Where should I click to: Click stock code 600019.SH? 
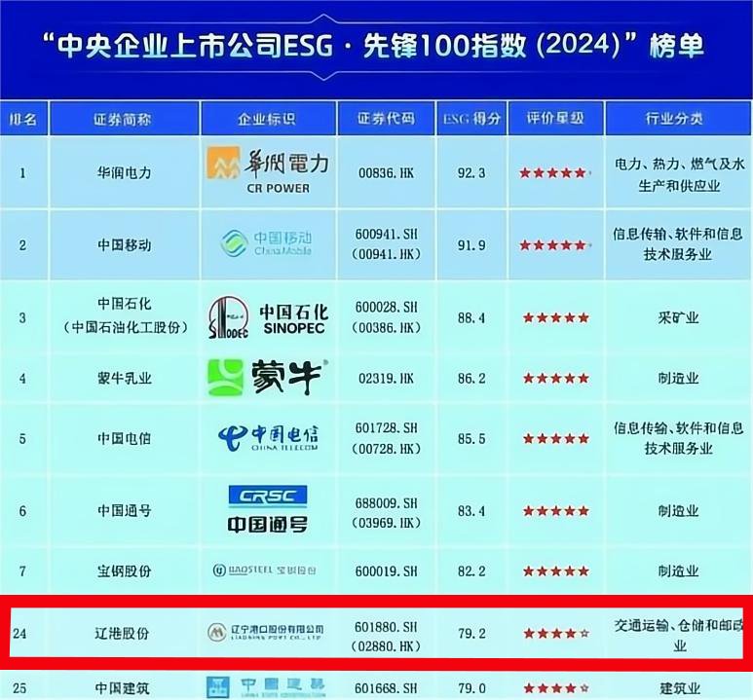(386, 571)
